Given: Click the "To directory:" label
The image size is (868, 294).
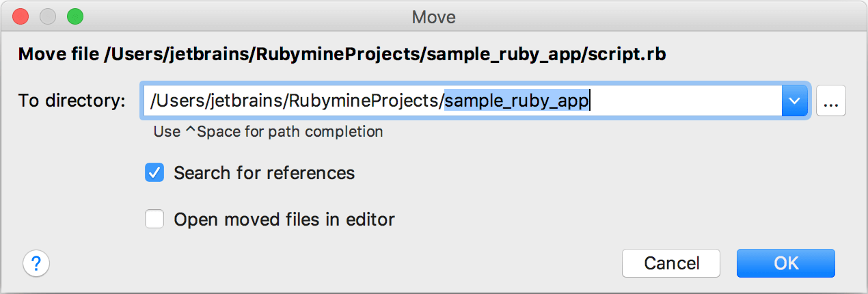Looking at the screenshot, I should 72,102.
